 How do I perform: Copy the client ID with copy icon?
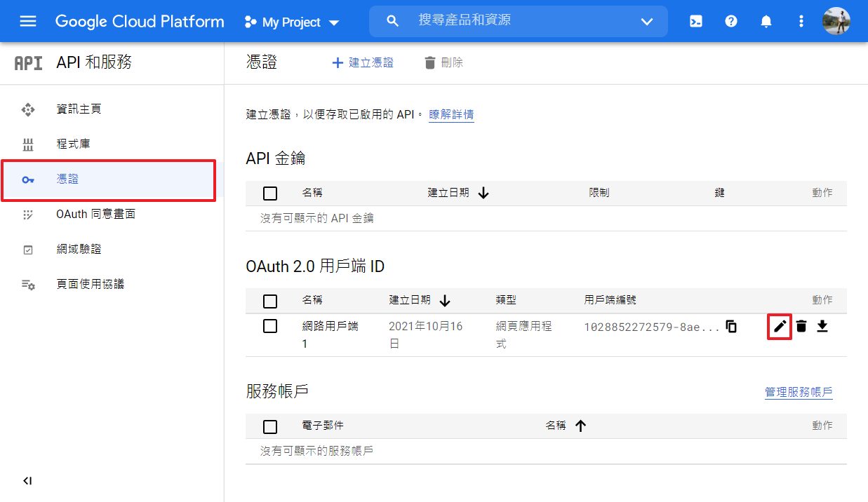point(731,327)
